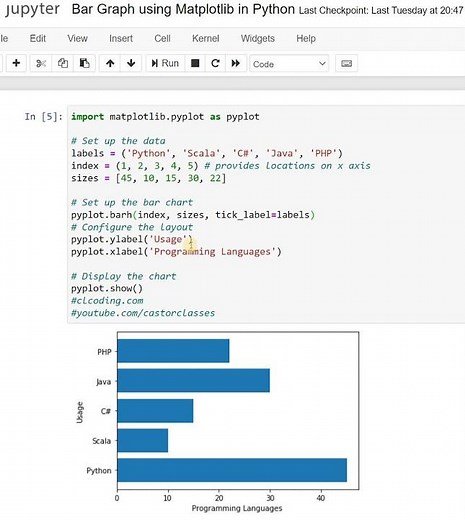Move selected cell down arrow
465x520 pixels.
(131, 63)
